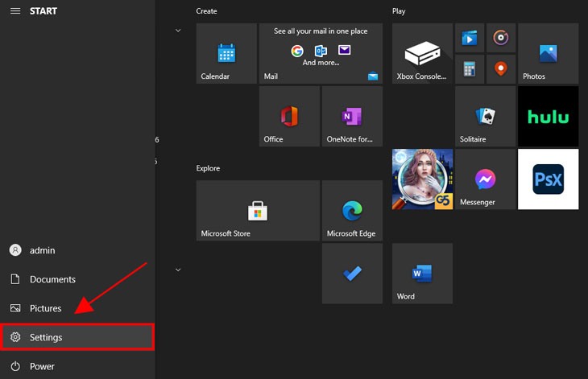The height and width of the screenshot is (379, 588).
Task: Collapse the Start hamburger menu
Action: [x=14, y=11]
